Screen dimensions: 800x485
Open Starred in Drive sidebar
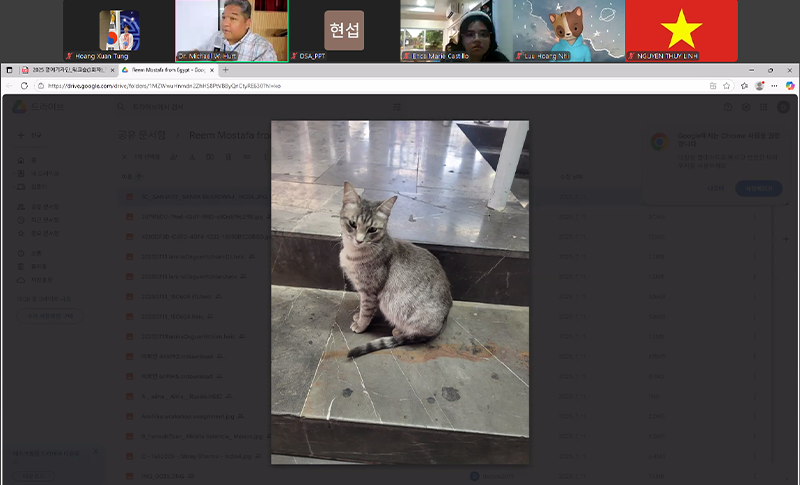coord(38,233)
